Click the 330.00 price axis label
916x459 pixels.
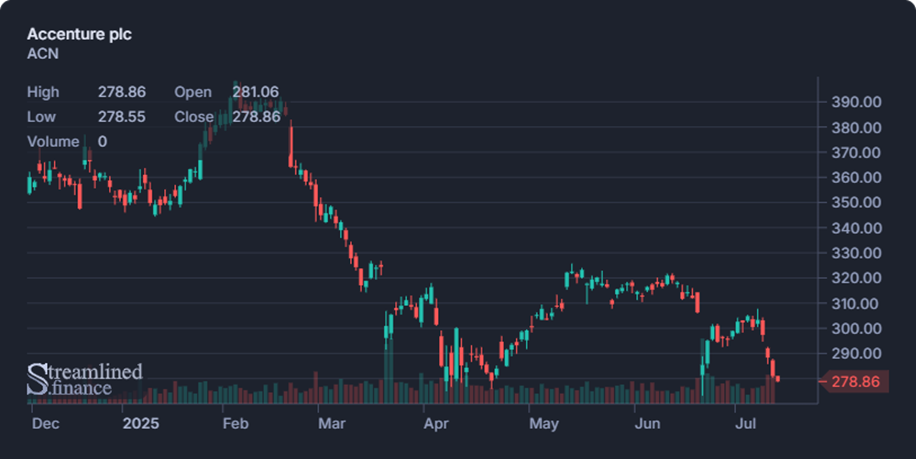pyautogui.click(x=856, y=253)
